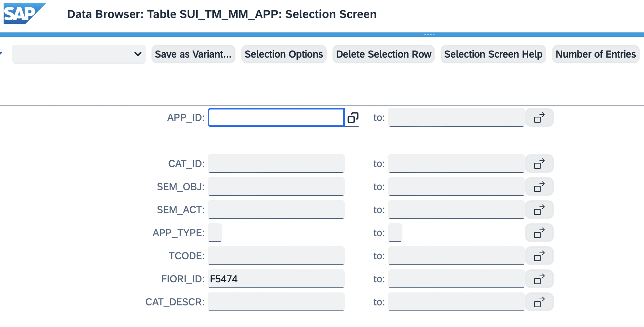Click the TCODE to input field
This screenshot has width=644, height=327.
pyautogui.click(x=456, y=256)
